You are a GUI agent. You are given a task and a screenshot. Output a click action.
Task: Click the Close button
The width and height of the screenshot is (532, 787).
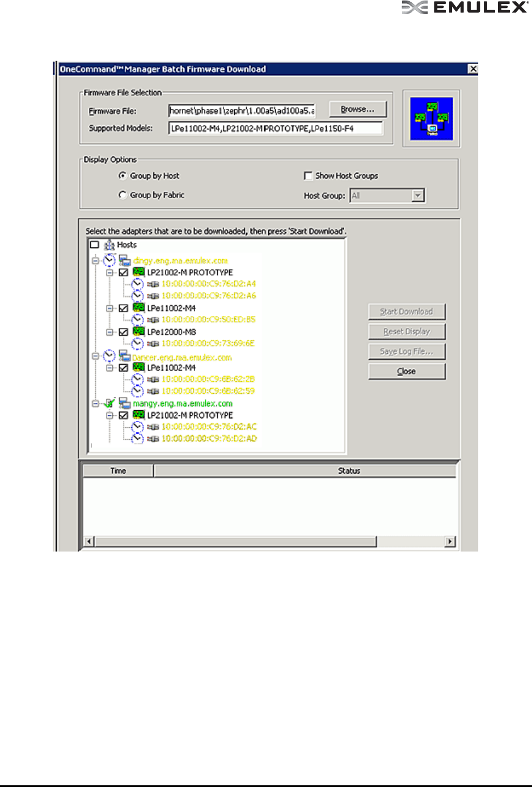click(x=407, y=371)
